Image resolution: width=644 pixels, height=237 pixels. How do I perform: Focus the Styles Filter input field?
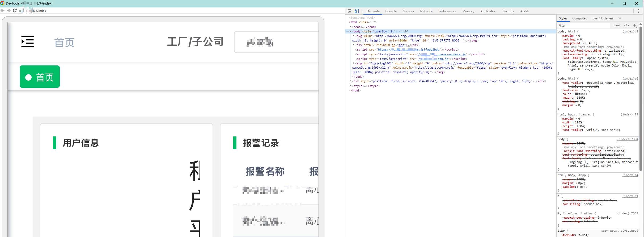584,25
